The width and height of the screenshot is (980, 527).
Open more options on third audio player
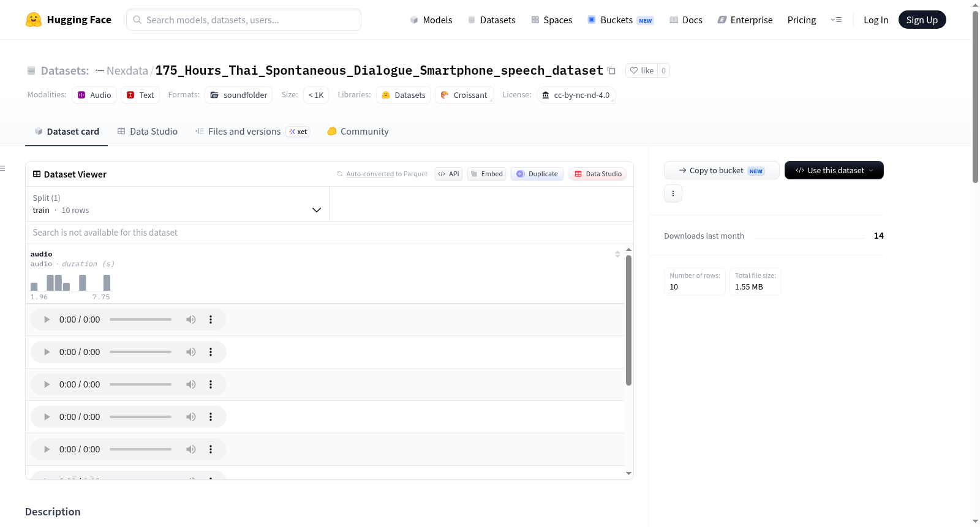pos(211,384)
